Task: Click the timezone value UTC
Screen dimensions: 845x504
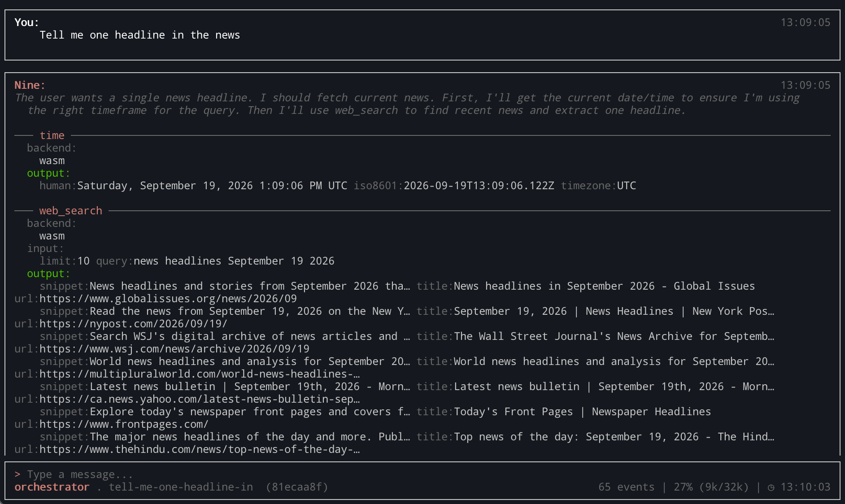Action: click(627, 186)
